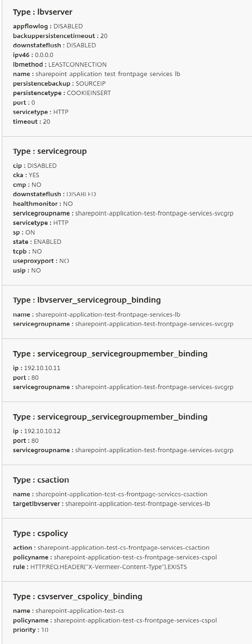Viewport: 252px width, 644px height.
Task: Select the healthmonitor NO entry
Action: coord(43,204)
